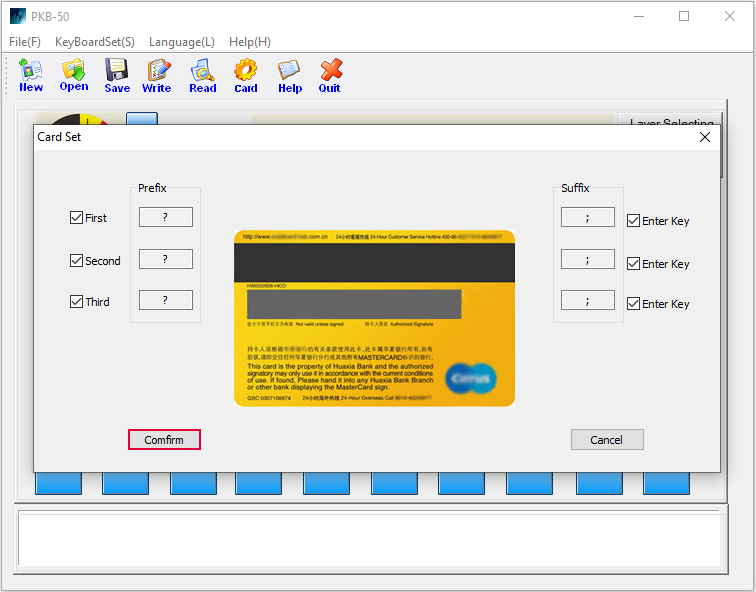
Task: Click the Read toolbar icon
Action: (x=203, y=75)
